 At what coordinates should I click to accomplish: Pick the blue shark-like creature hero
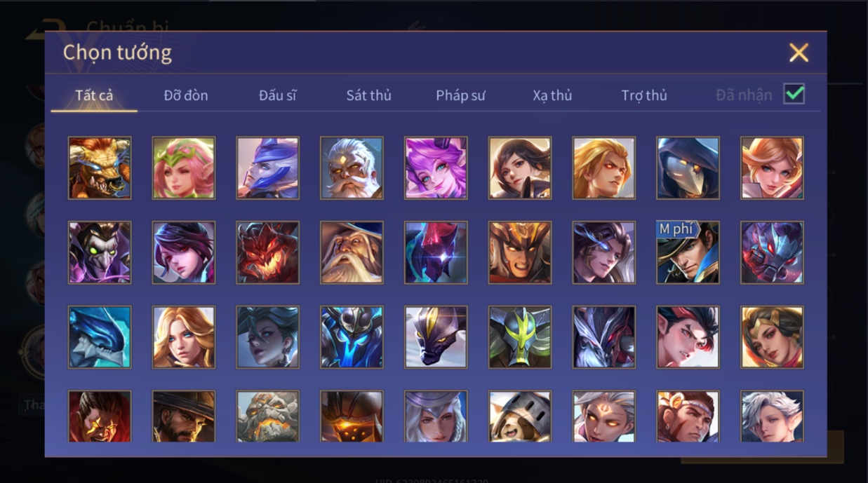[100, 337]
